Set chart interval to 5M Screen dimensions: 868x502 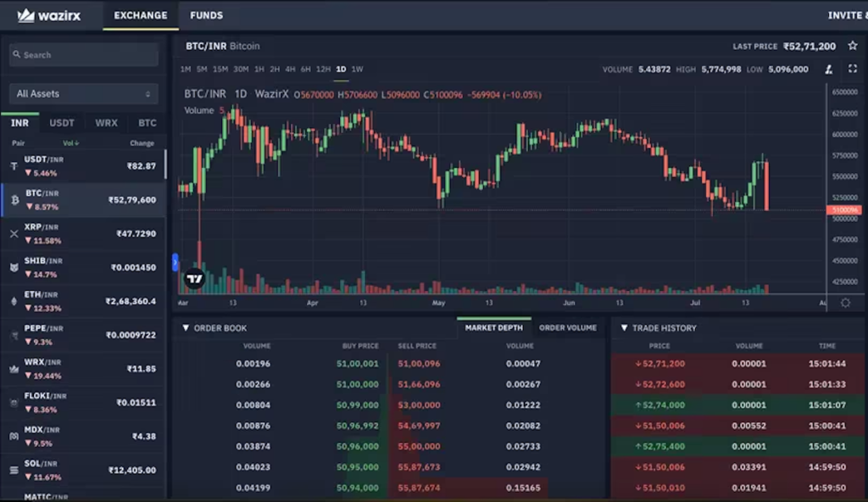point(202,70)
